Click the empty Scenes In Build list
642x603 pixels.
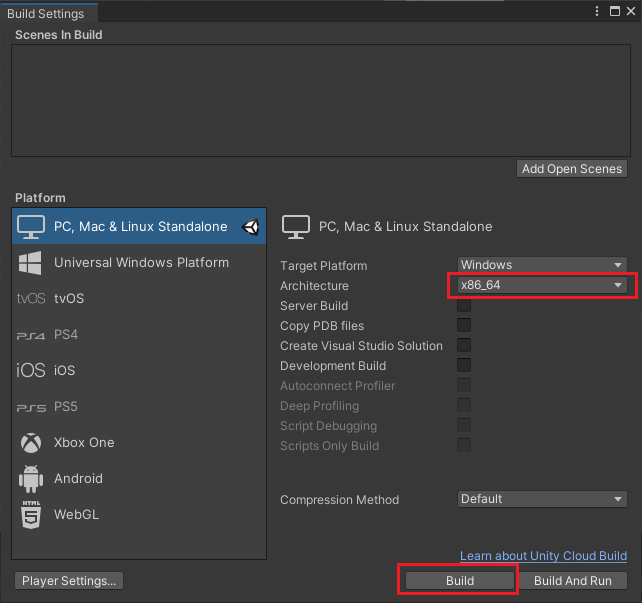[320, 100]
